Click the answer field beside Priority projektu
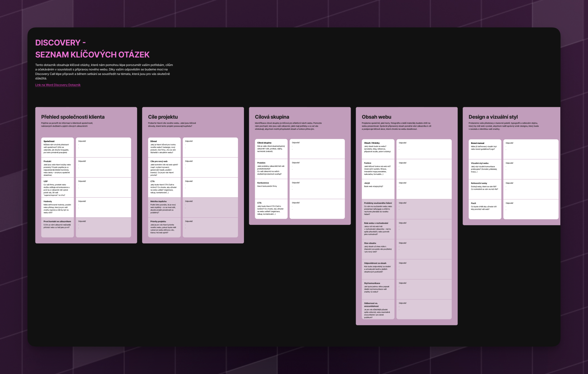 (210, 227)
